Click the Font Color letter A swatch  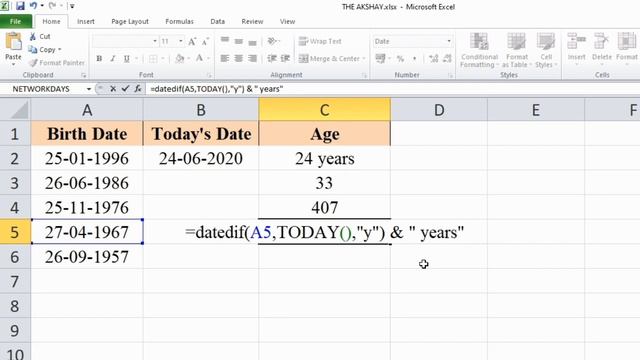point(199,59)
